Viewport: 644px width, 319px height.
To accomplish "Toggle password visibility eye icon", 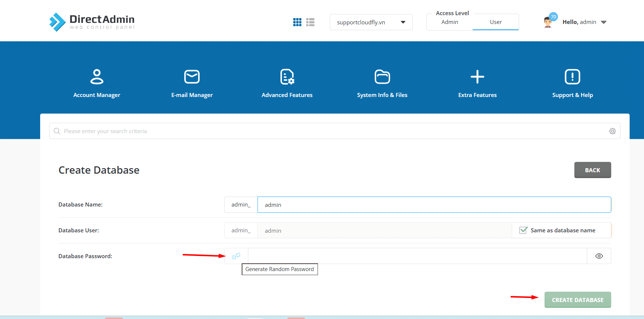I will [599, 256].
